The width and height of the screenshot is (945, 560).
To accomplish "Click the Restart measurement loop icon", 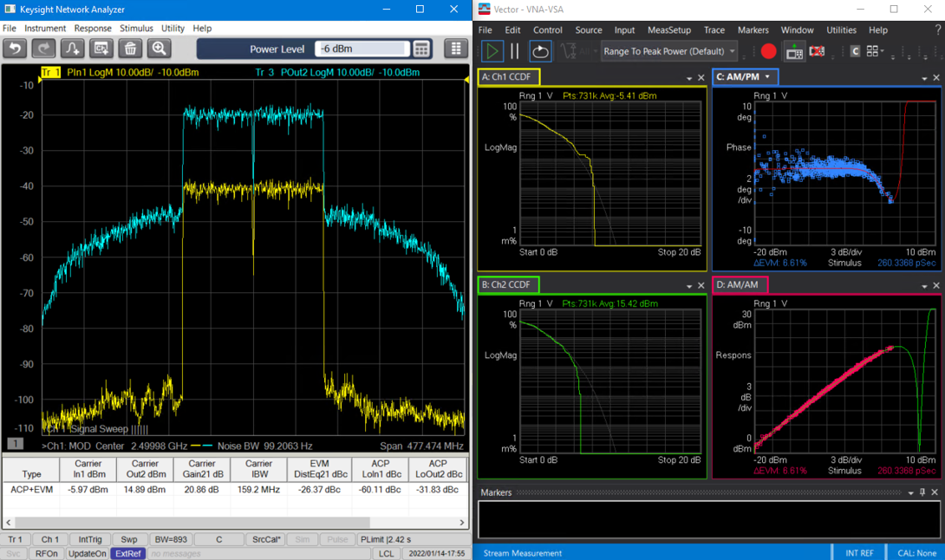I will [540, 51].
